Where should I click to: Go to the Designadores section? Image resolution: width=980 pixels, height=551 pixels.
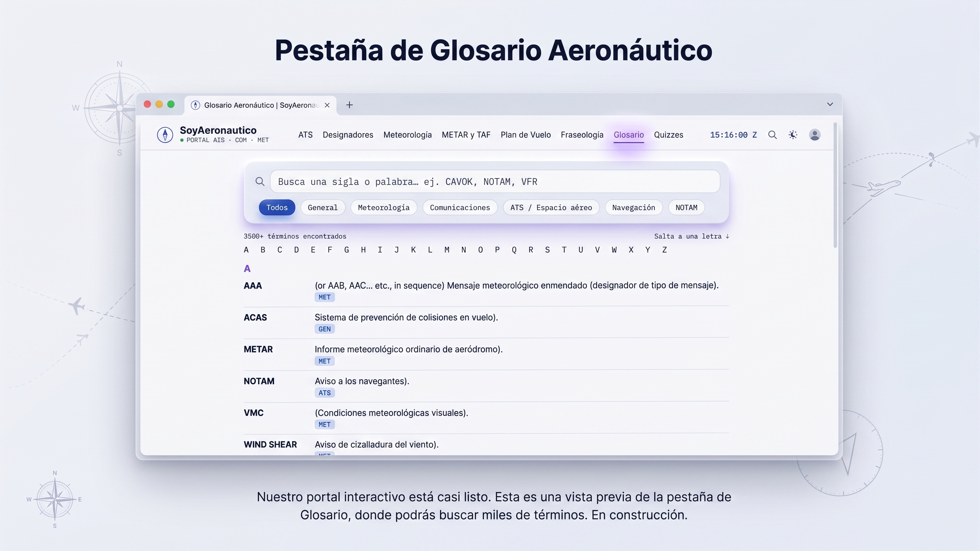click(348, 135)
